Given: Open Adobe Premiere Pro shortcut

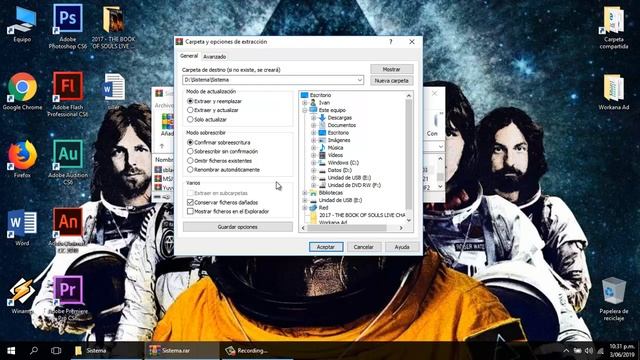Looking at the screenshot, I should point(68,298).
